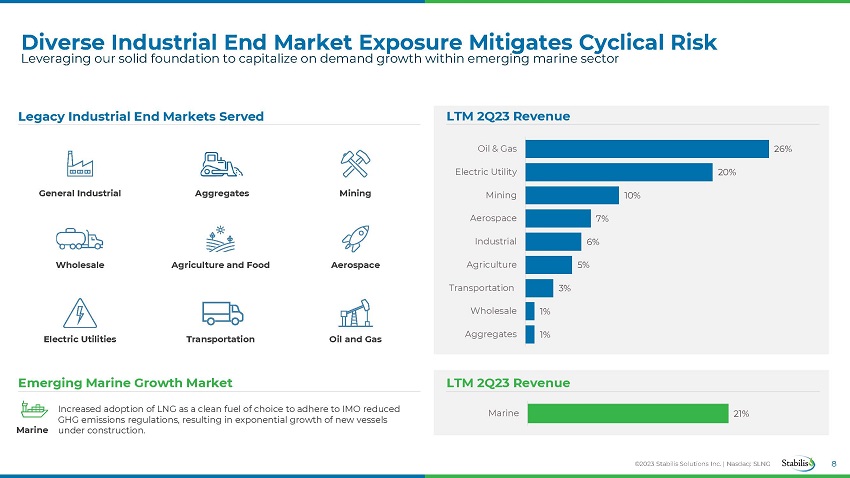This screenshot has width=850, height=478.
Task: Click the green Marine 21% bar
Action: [627, 413]
